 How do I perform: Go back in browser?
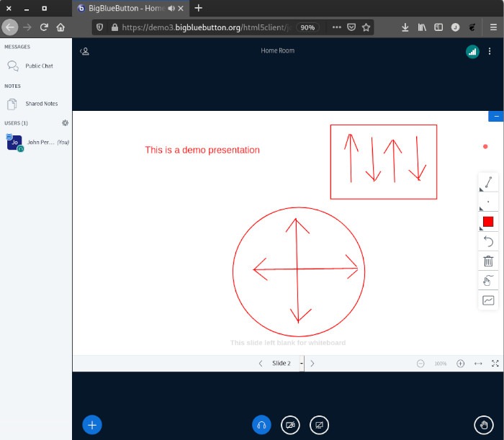pos(10,27)
